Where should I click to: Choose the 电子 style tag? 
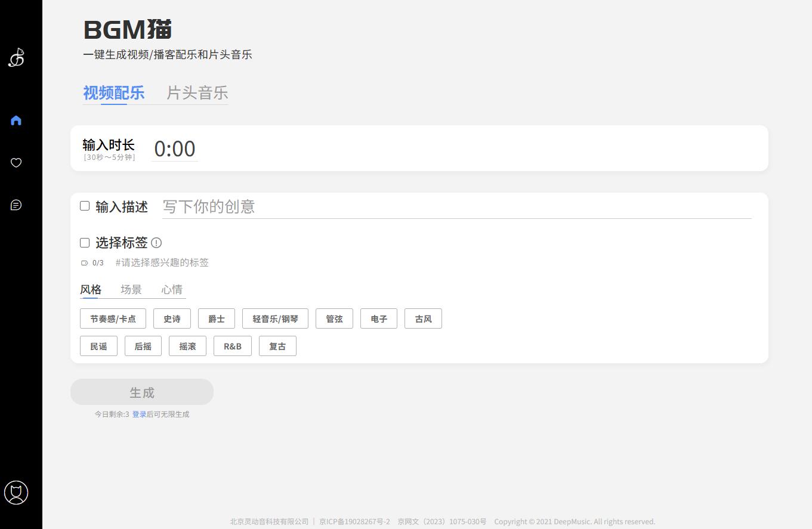(379, 318)
